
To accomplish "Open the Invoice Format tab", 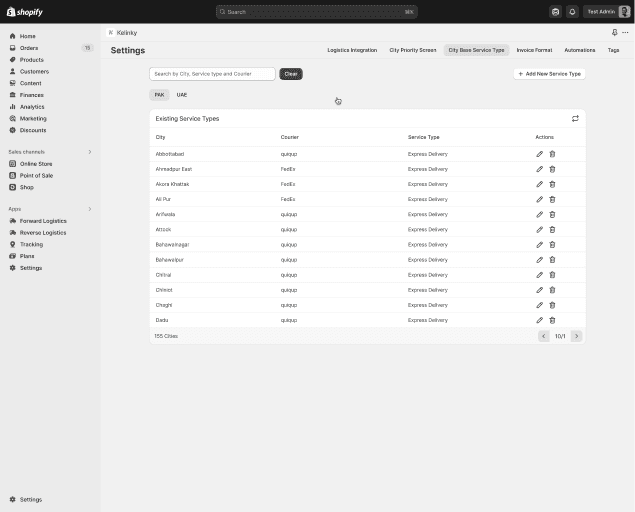I will (534, 50).
